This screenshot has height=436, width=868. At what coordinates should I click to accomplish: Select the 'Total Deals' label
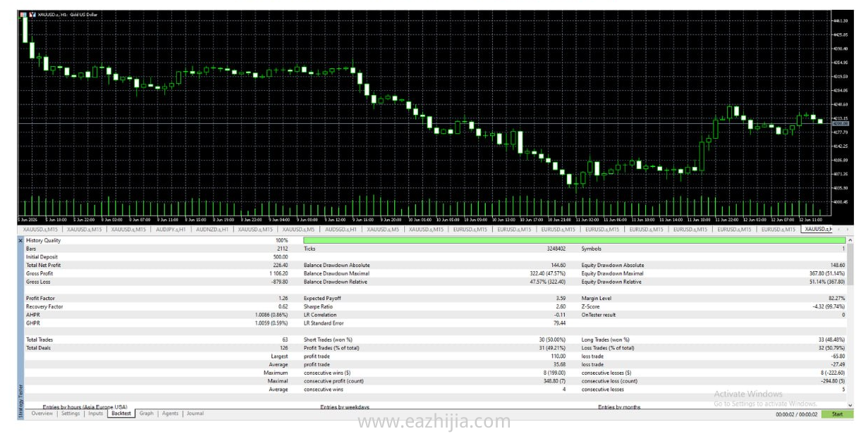click(39, 348)
